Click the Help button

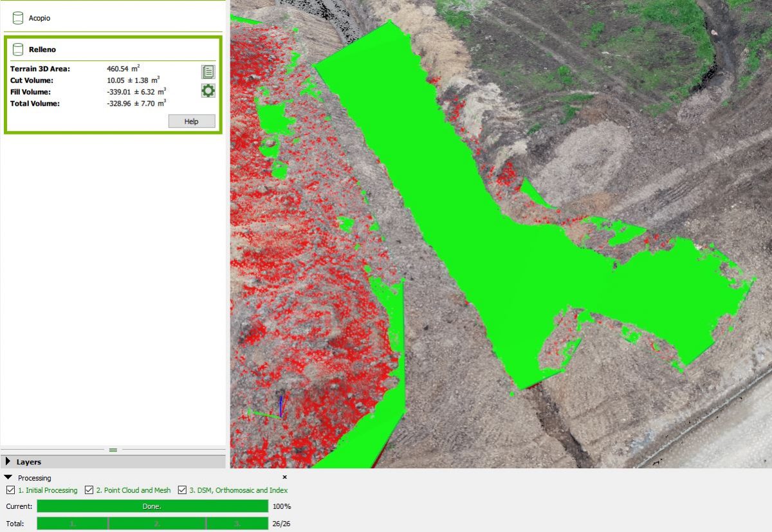click(x=191, y=122)
